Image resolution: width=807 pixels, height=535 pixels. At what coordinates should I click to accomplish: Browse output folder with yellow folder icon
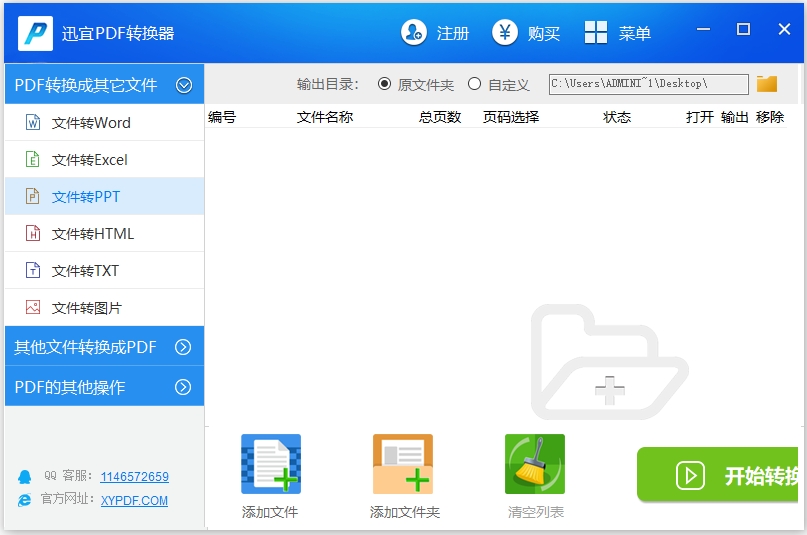tap(767, 84)
